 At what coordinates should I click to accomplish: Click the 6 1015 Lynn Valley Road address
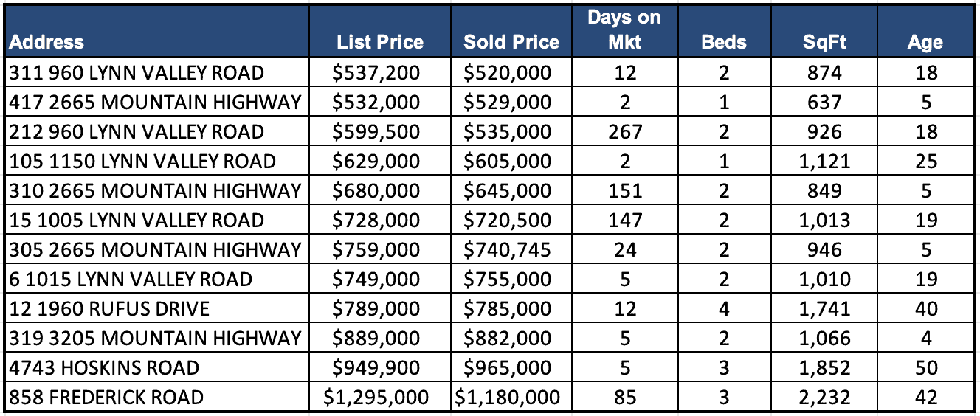131,280
